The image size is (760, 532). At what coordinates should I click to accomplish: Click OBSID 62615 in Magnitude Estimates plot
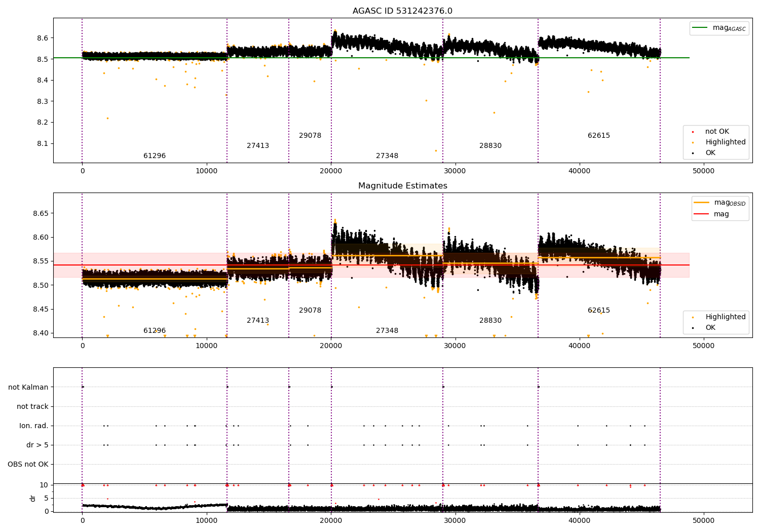[599, 311]
